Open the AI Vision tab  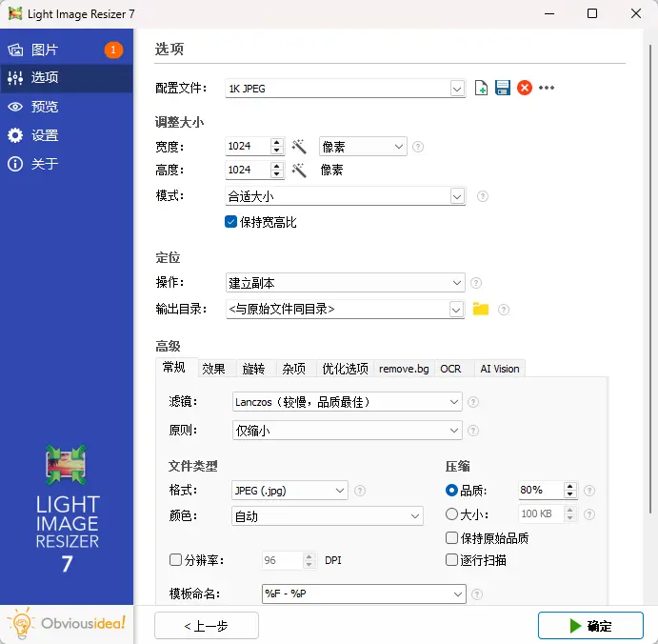pyautogui.click(x=500, y=369)
